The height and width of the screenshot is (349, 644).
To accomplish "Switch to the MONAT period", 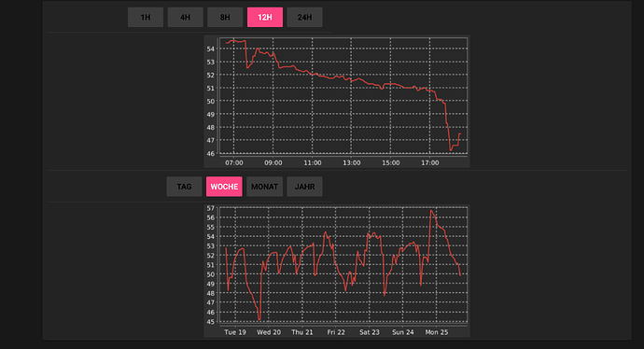I will pos(264,187).
